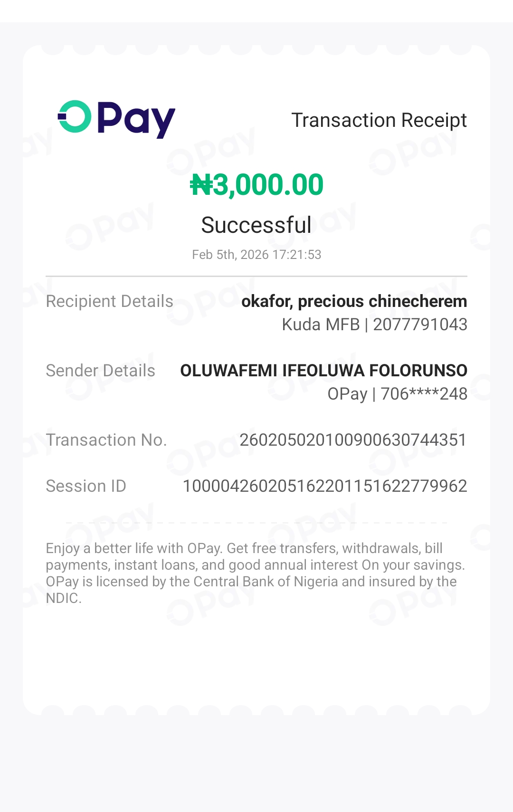Click the Sender Details label

pyautogui.click(x=100, y=371)
